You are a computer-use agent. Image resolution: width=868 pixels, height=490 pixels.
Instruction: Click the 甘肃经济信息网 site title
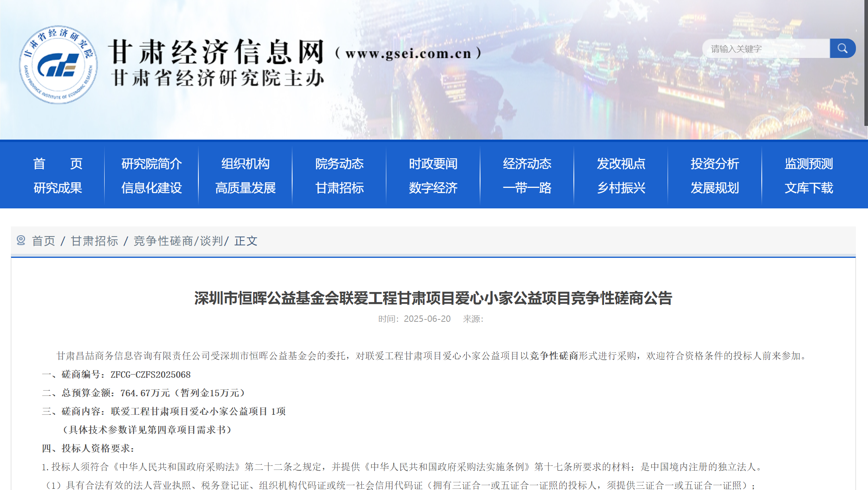(x=216, y=52)
